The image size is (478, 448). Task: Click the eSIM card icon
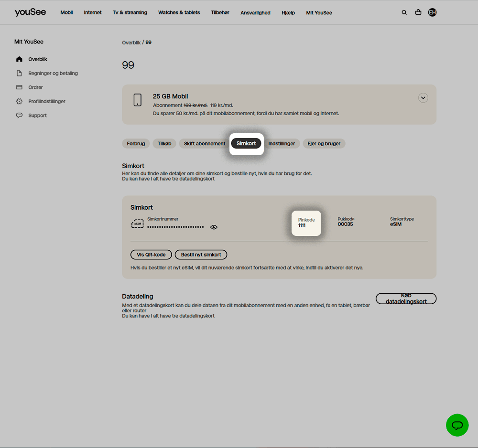pos(137,224)
